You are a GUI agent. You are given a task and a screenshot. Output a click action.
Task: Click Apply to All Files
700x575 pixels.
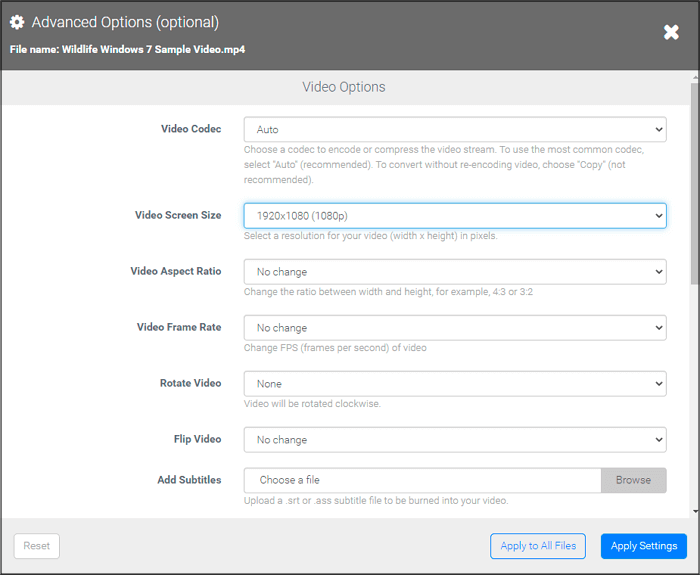[x=538, y=546]
